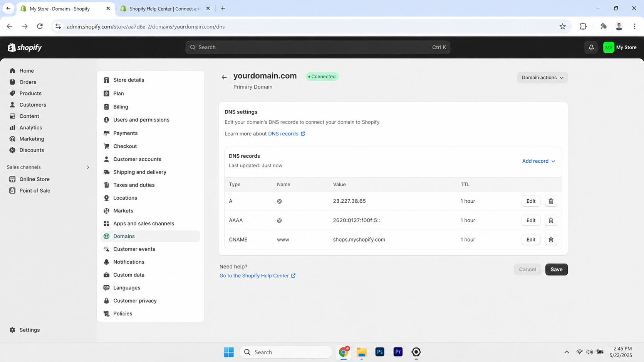This screenshot has height=362, width=644.
Task: Go to Checkout settings
Action: tap(125, 146)
